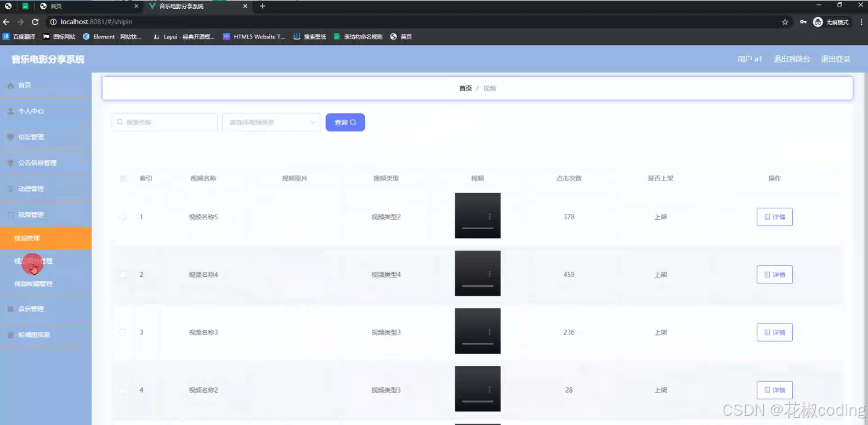This screenshot has width=868, height=425.
Task: Open video options dots in 视频名称5 row
Action: pos(490,216)
